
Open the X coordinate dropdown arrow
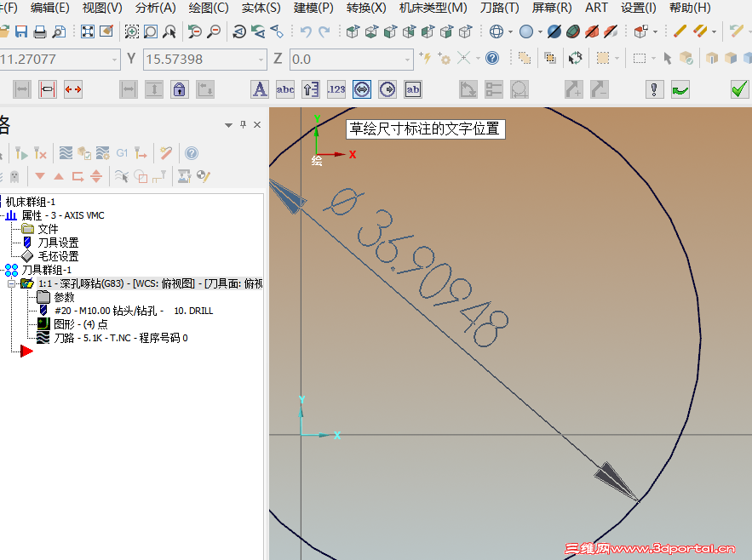(114, 60)
